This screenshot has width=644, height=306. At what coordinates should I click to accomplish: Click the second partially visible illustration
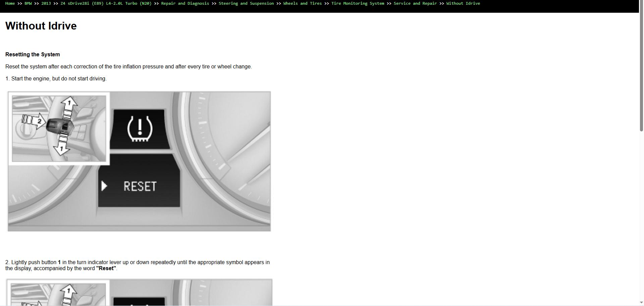(x=139, y=292)
